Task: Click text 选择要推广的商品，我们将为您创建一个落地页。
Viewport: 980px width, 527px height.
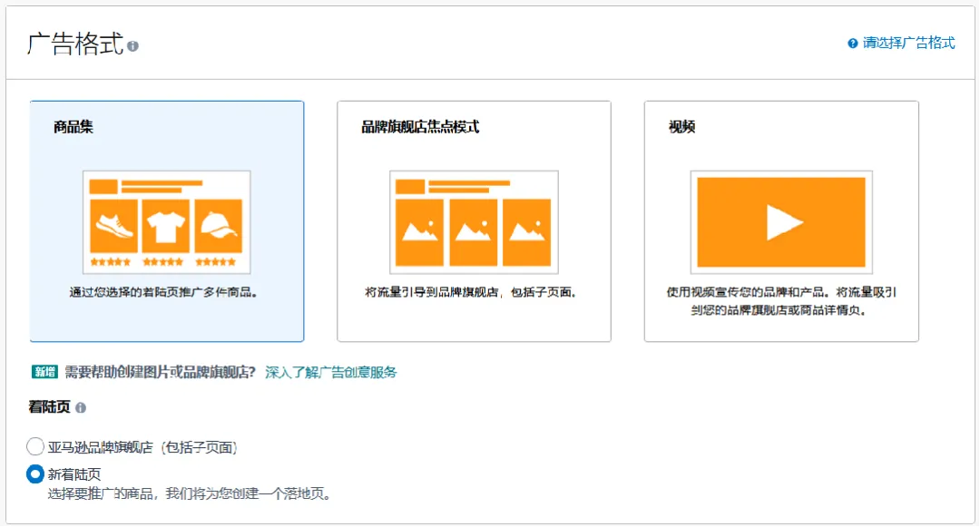Action: coord(189,494)
